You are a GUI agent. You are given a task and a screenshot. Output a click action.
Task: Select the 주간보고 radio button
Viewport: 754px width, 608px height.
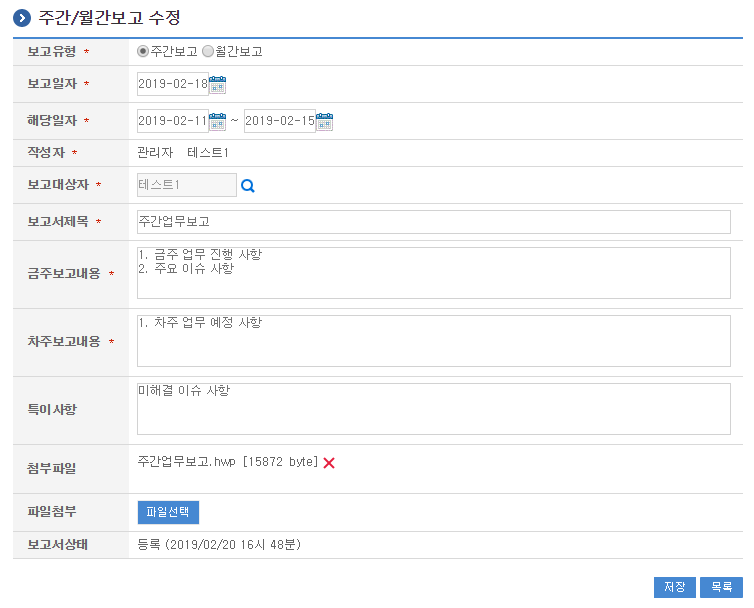[x=143, y=51]
